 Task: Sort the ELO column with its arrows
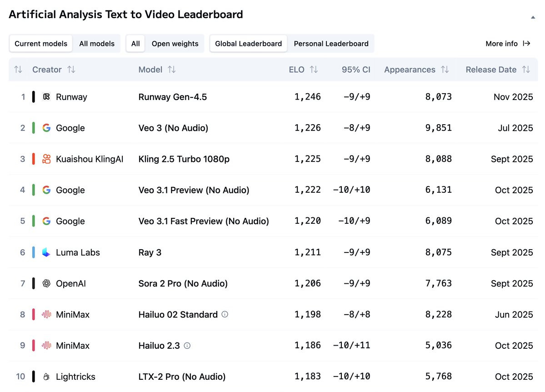coord(314,70)
